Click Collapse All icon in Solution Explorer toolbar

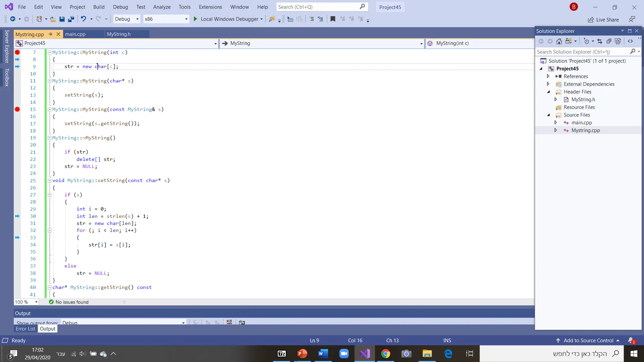coord(608,41)
